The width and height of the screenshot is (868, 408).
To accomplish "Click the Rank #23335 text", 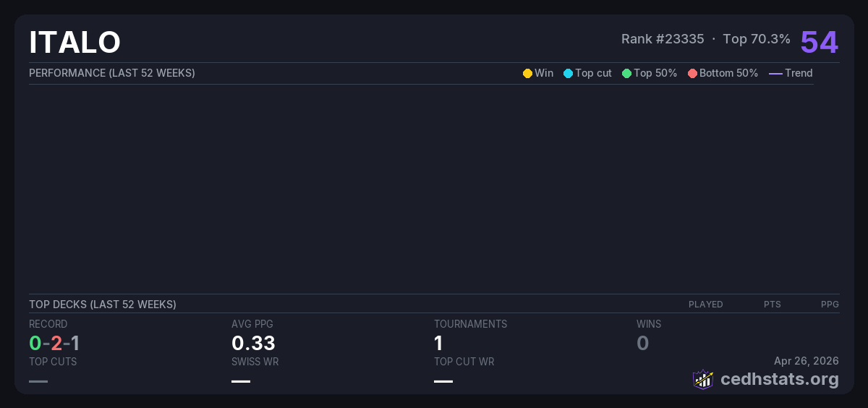I will pos(663,39).
